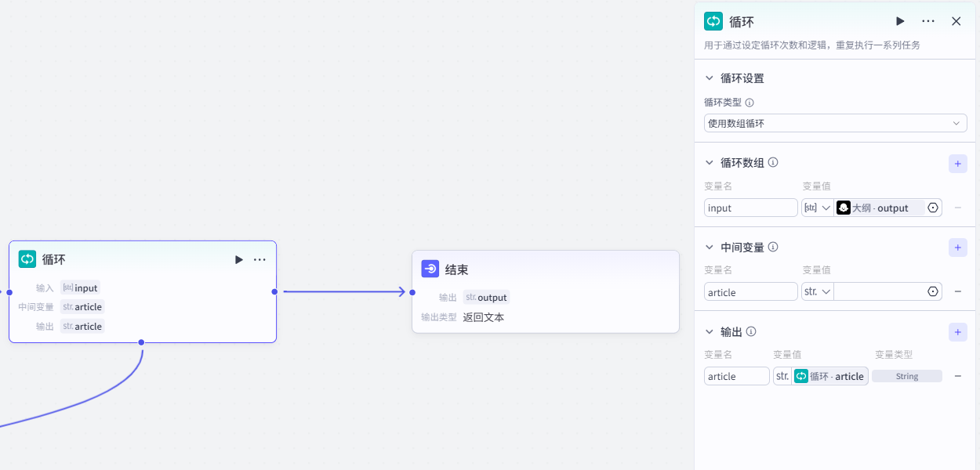Delete the article output row

point(957,376)
